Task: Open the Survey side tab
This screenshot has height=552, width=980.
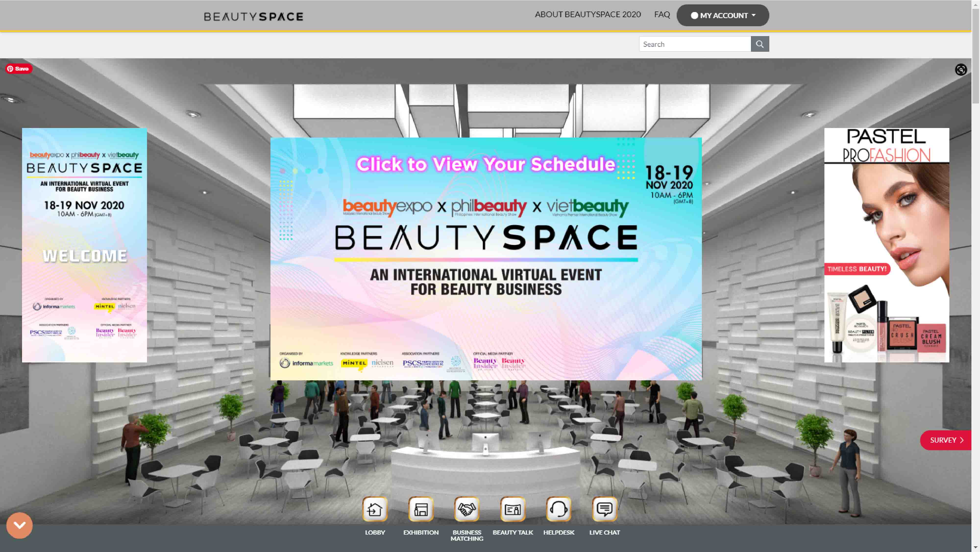Action: tap(946, 440)
